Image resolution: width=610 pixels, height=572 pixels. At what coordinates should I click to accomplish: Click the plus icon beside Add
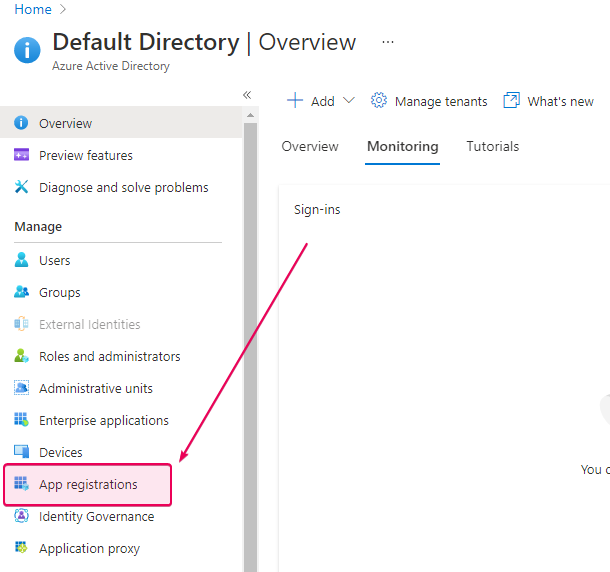pyautogui.click(x=295, y=100)
